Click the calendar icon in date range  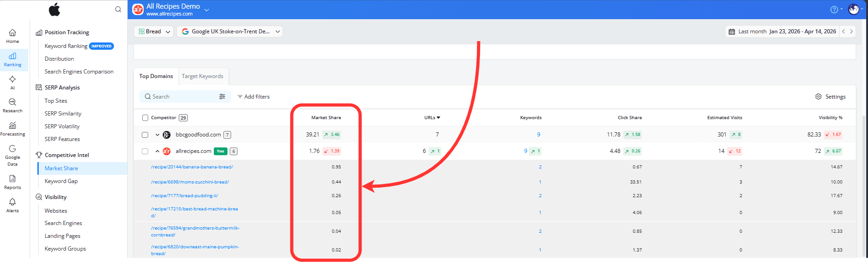pos(732,31)
